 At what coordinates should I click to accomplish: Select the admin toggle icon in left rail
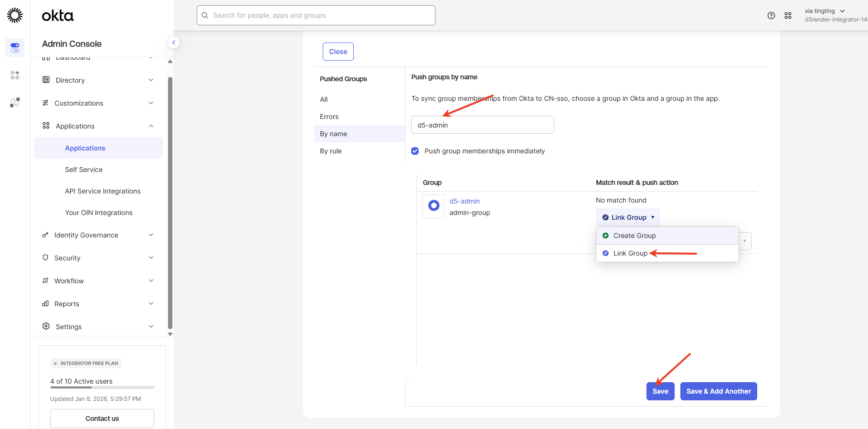(15, 48)
